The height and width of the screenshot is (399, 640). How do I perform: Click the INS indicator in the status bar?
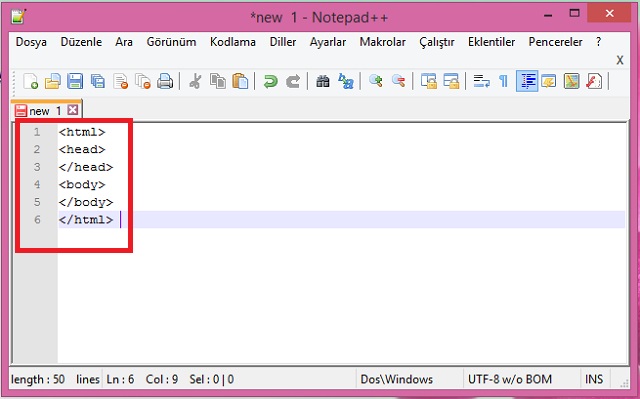(x=594, y=379)
